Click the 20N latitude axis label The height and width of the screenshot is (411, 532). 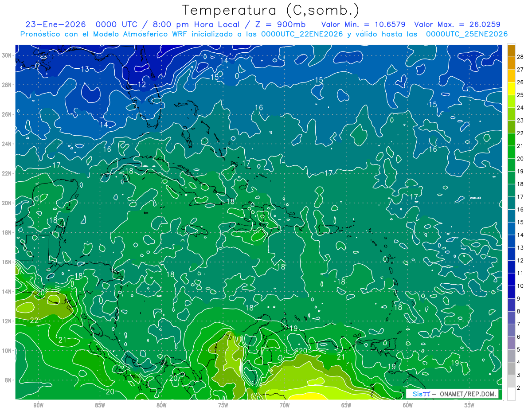click(x=8, y=203)
